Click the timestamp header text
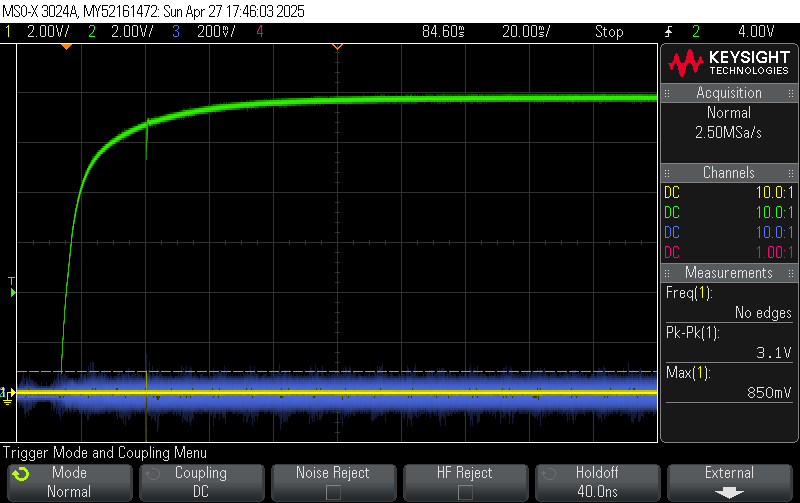 click(x=153, y=11)
